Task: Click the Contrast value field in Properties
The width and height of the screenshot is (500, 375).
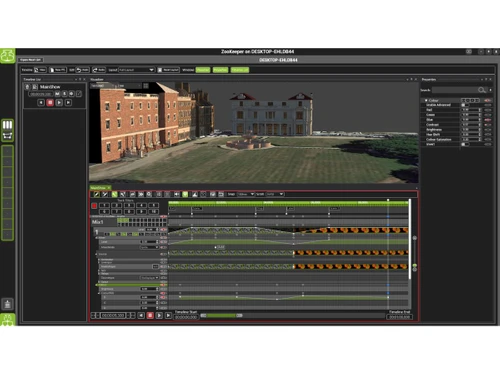Action: (470, 125)
